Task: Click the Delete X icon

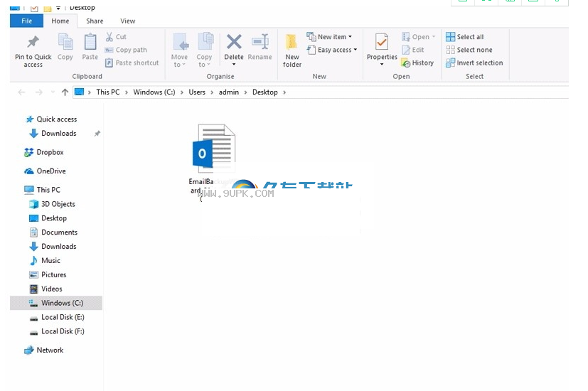Action: (x=234, y=42)
